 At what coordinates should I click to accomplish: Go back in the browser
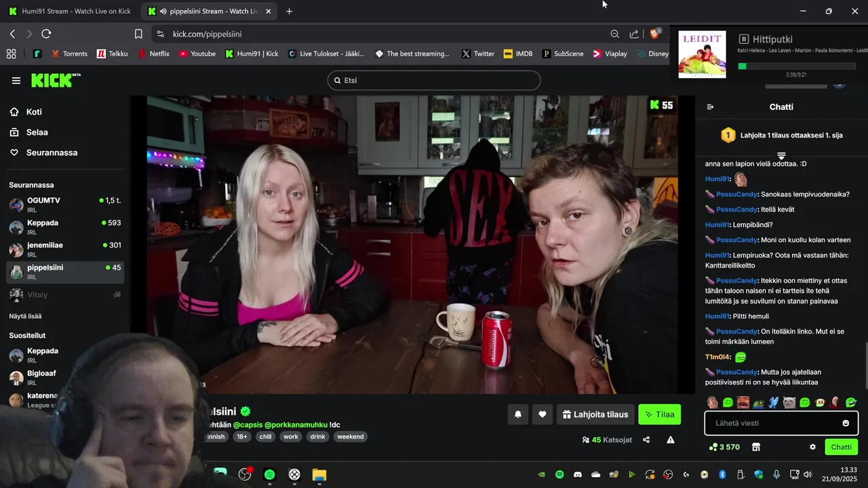coord(12,34)
